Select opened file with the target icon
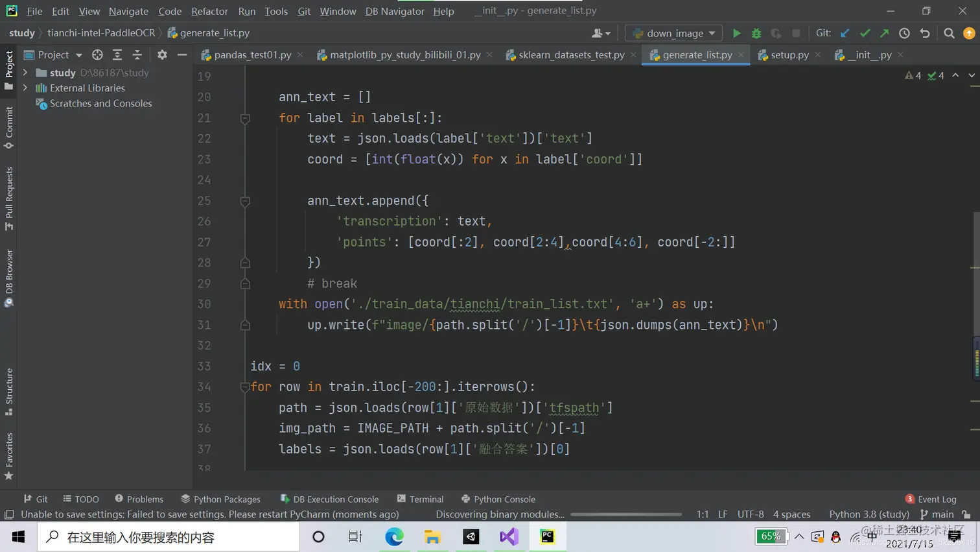 click(x=97, y=55)
